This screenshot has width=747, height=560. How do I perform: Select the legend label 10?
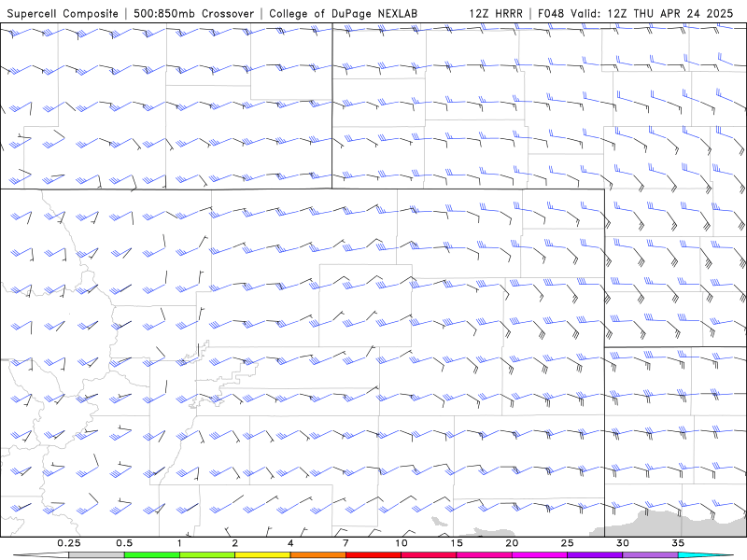[x=402, y=543]
